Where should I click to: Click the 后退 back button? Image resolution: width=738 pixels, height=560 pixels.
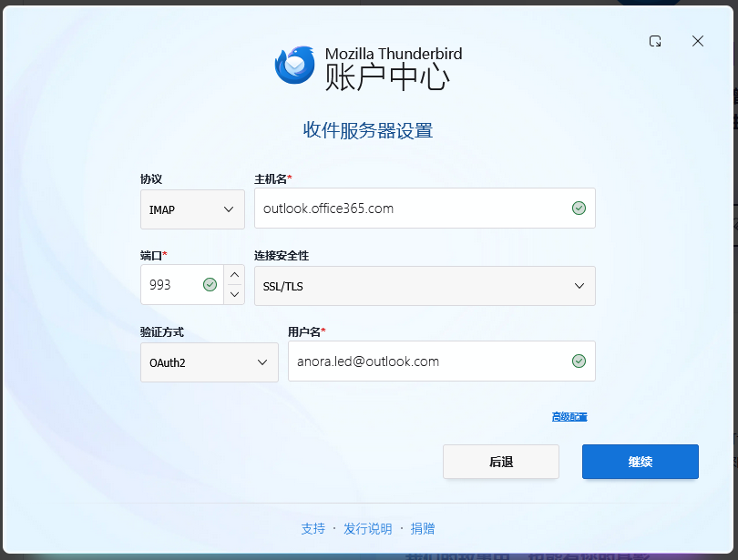pos(501,462)
